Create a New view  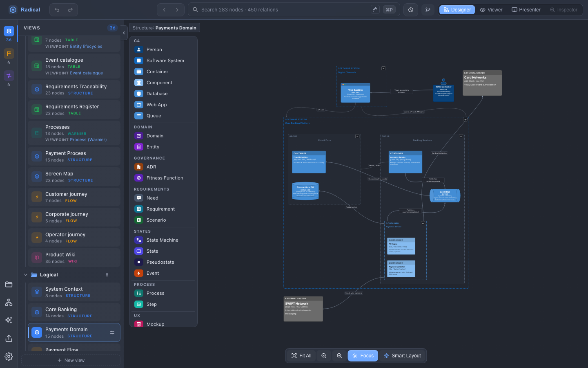pyautogui.click(x=71, y=360)
